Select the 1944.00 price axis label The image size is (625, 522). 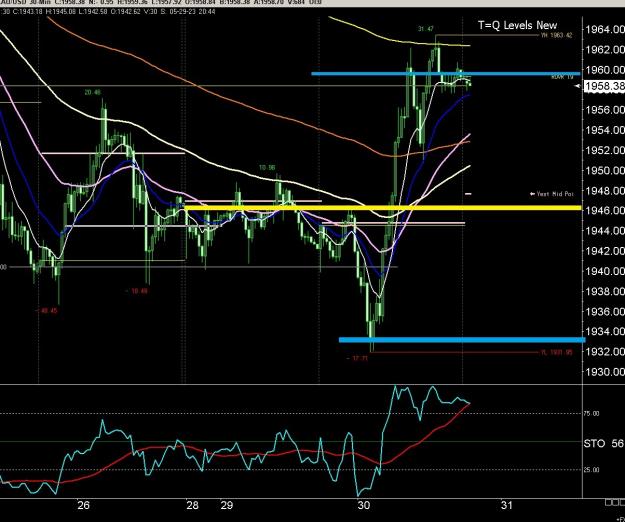click(604, 230)
